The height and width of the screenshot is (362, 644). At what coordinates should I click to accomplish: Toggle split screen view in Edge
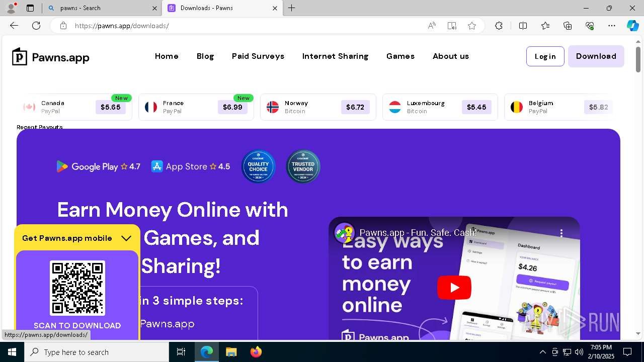pyautogui.click(x=523, y=26)
